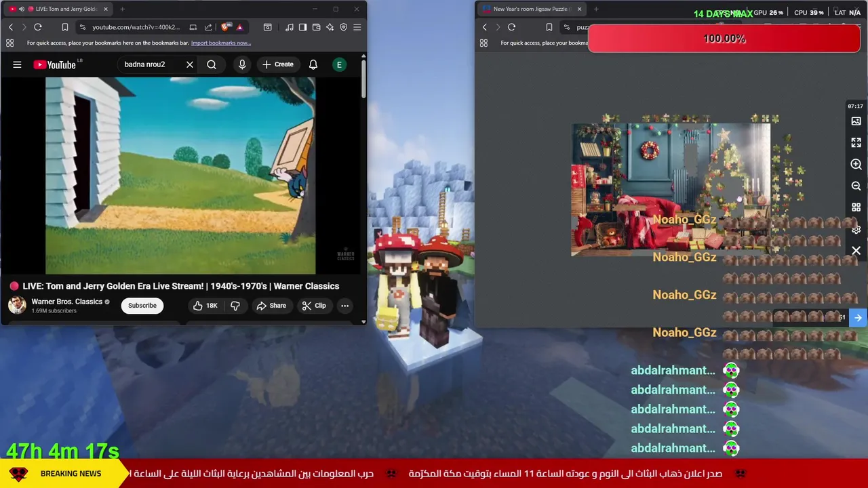This screenshot has height=488, width=868.
Task: Close the puzzle side toolbar X
Action: [856, 251]
